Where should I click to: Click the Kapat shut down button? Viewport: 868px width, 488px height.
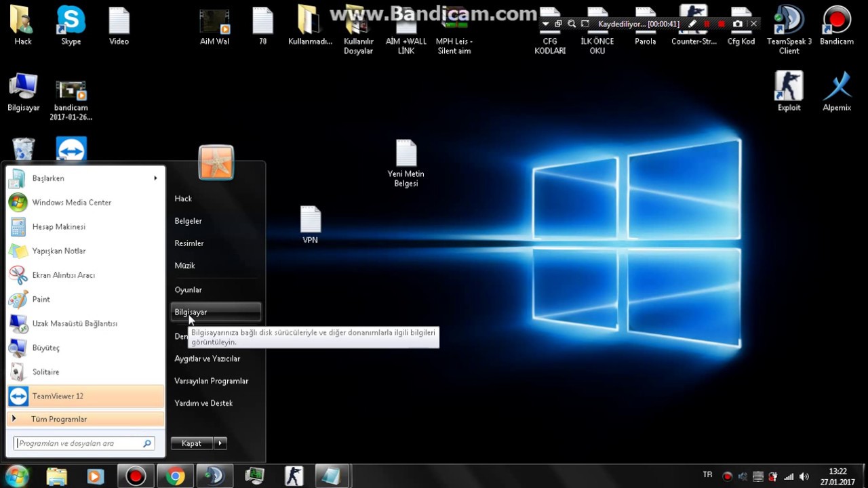coord(191,443)
